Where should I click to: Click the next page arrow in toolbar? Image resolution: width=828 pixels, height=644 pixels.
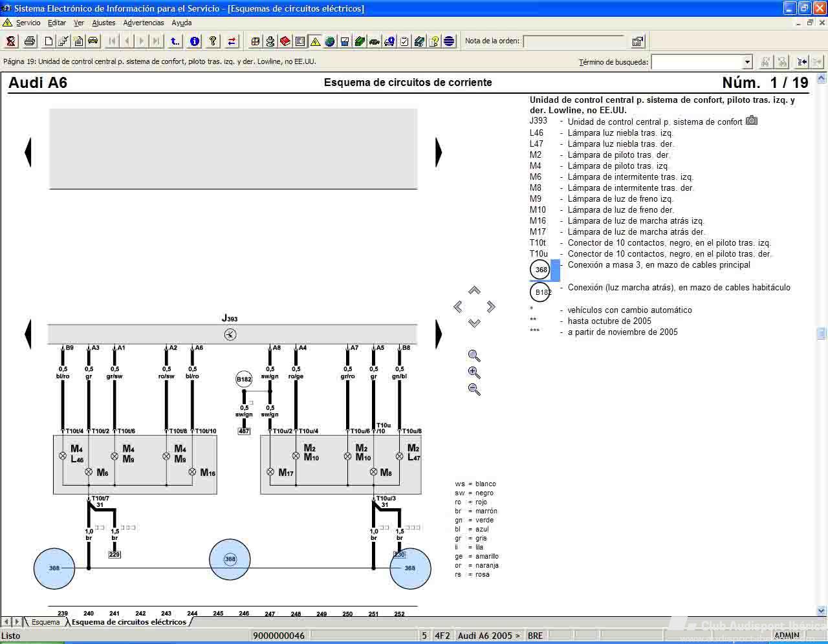[142, 41]
